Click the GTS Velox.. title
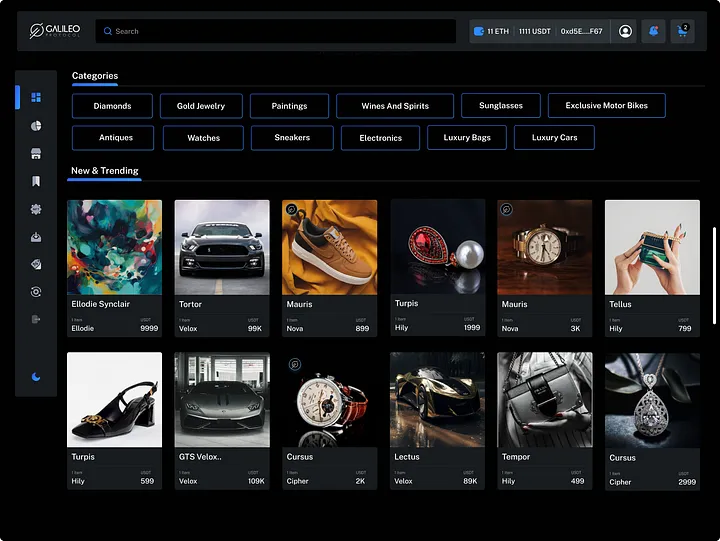Viewport: 720px width, 541px height. pyautogui.click(x=200, y=457)
